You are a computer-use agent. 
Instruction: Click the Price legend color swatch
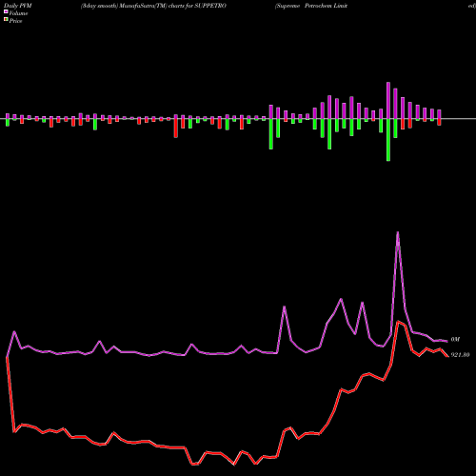click(6, 20)
